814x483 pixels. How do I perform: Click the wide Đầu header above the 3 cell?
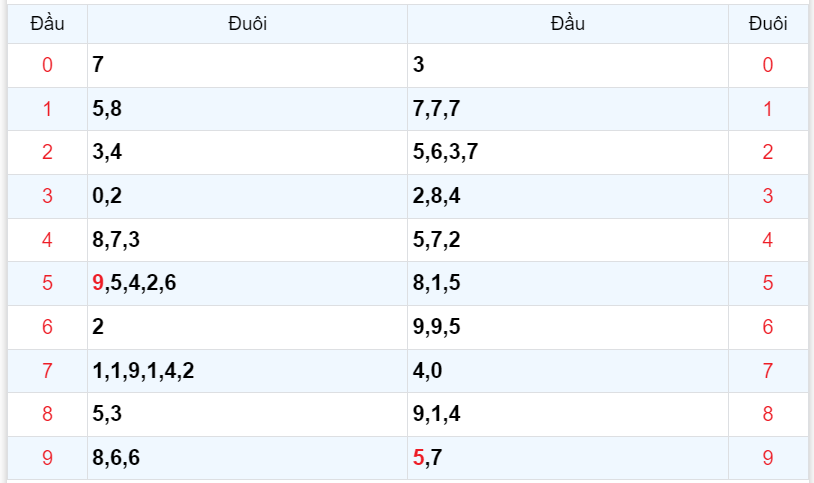(567, 24)
